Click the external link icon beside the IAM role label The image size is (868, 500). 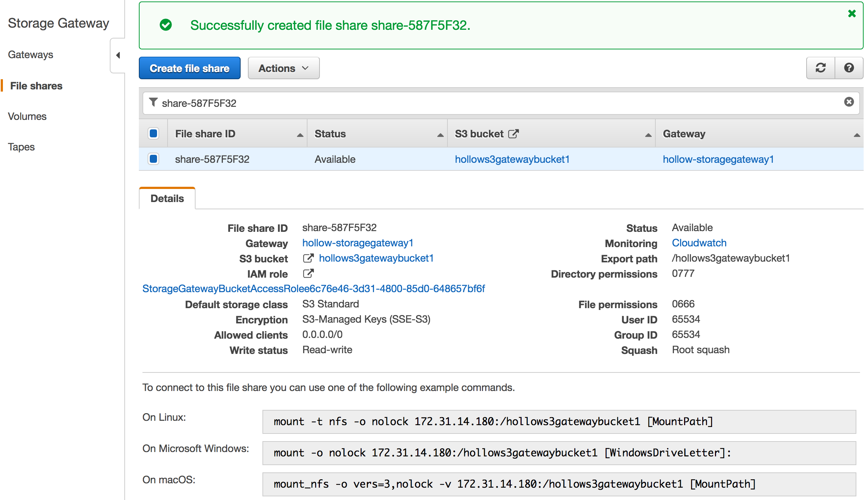click(308, 273)
